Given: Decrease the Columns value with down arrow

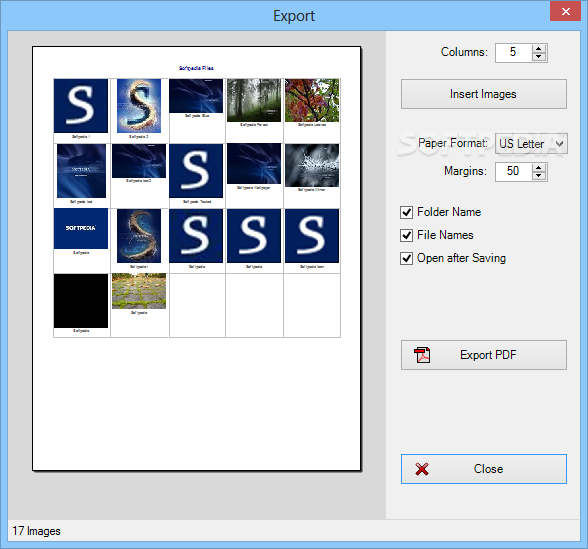Looking at the screenshot, I should coord(539,57).
